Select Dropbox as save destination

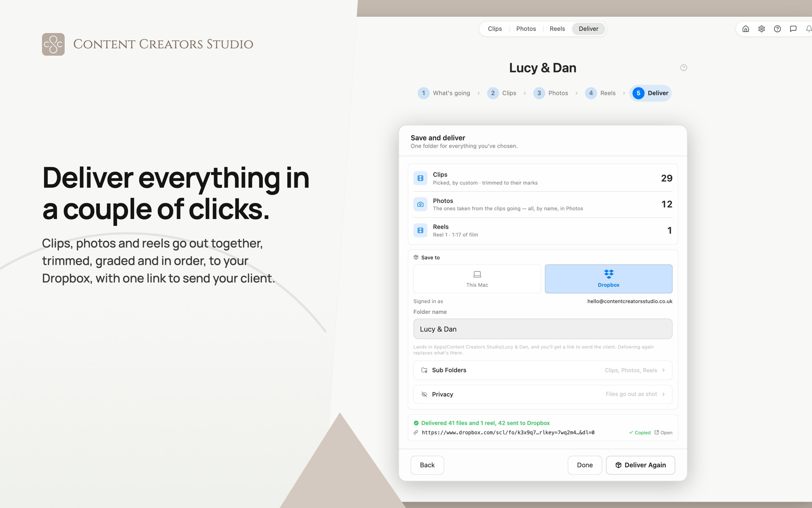pos(609,279)
